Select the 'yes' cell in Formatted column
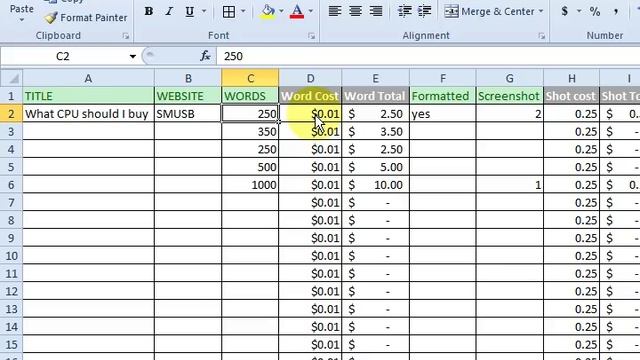This screenshot has height=360, width=640. [x=442, y=114]
